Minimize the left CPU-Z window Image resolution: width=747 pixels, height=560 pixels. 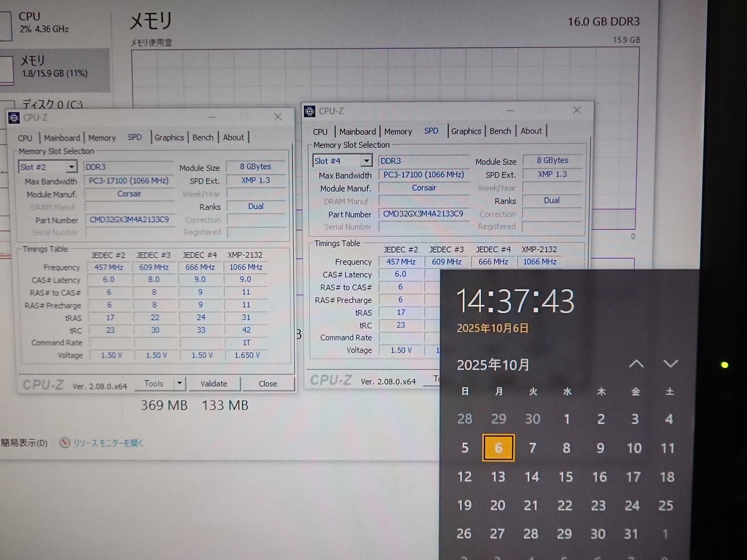(212, 117)
